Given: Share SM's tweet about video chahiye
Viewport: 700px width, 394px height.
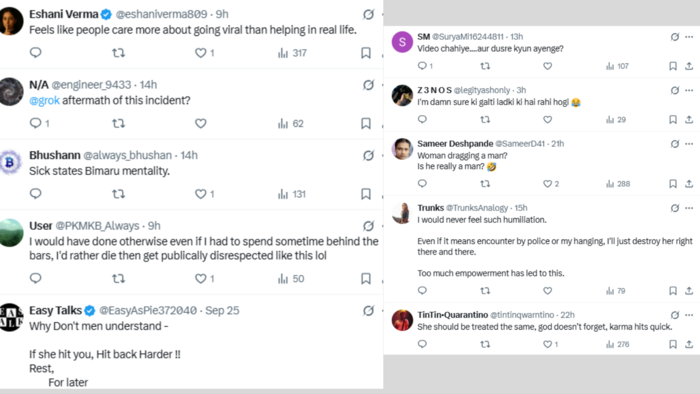Looking at the screenshot, I should (x=689, y=66).
